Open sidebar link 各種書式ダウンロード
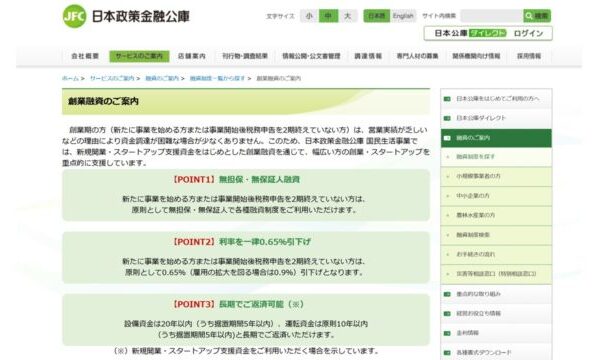This screenshot has height=360, width=597. tap(496, 352)
